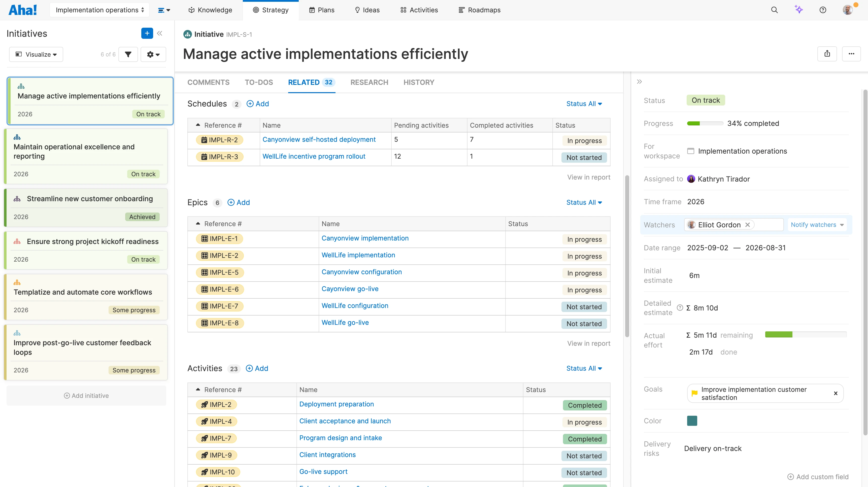Open the WellLife incentive program rollout link
The image size is (868, 487).
pyautogui.click(x=314, y=156)
